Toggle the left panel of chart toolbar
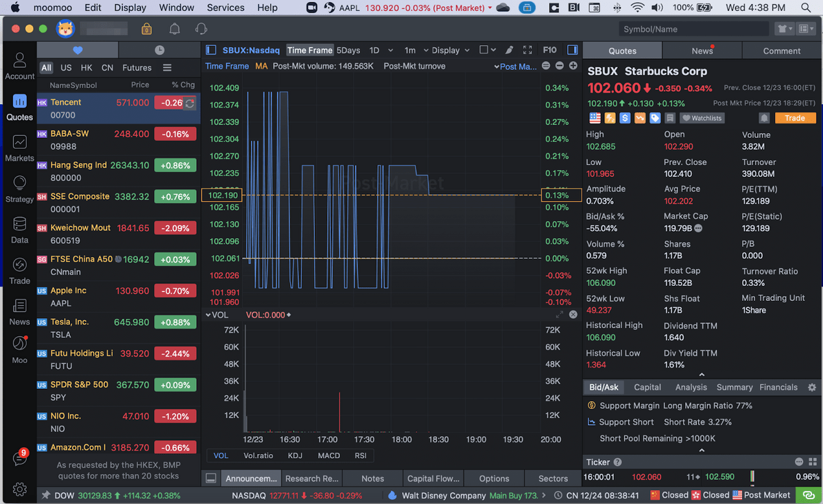This screenshot has height=504, width=823. click(x=211, y=50)
